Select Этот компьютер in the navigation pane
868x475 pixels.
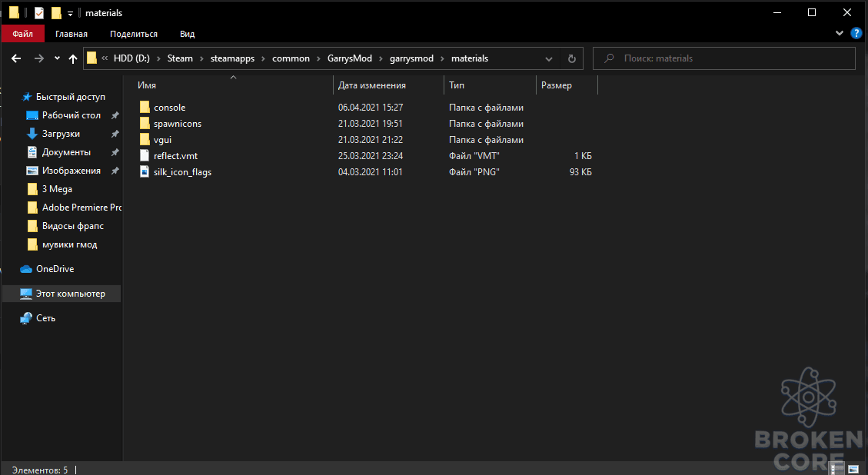62,294
